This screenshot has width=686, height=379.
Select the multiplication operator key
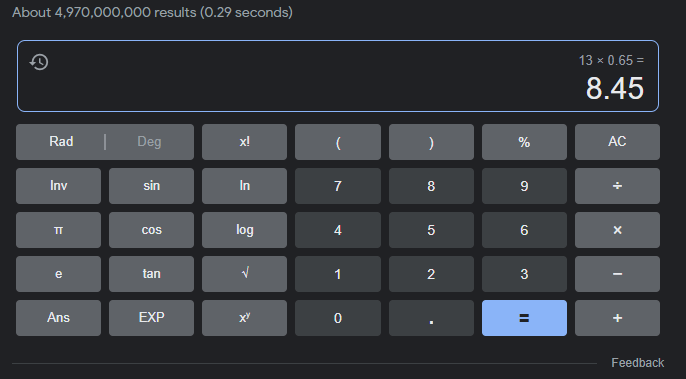click(617, 230)
